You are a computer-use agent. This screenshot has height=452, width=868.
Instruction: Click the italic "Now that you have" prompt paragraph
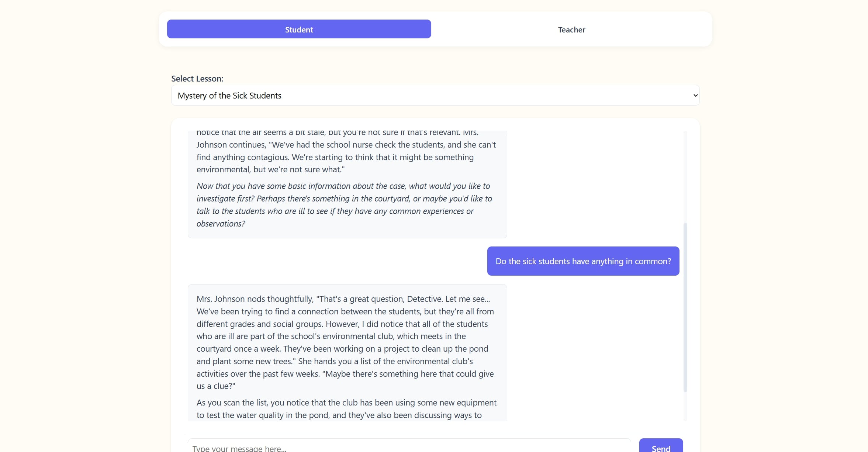[x=344, y=205]
